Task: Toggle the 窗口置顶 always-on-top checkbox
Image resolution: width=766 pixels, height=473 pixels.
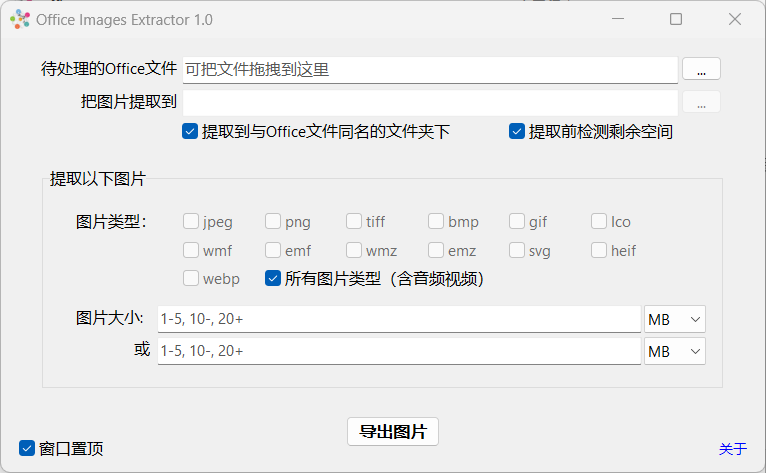Action: click(27, 448)
